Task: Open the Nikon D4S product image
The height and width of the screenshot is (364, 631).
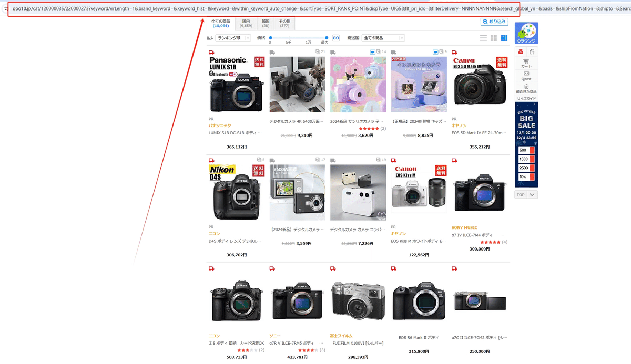Action: pyautogui.click(x=236, y=192)
